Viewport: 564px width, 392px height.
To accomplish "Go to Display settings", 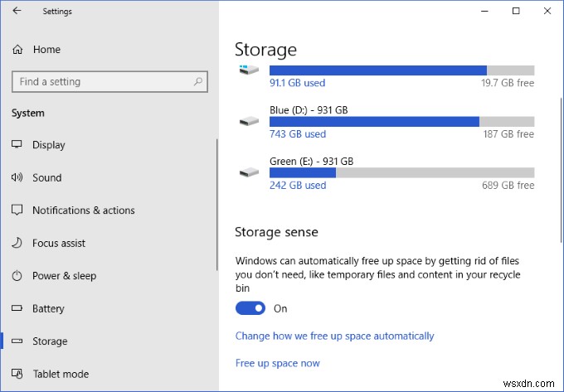I will coord(49,145).
